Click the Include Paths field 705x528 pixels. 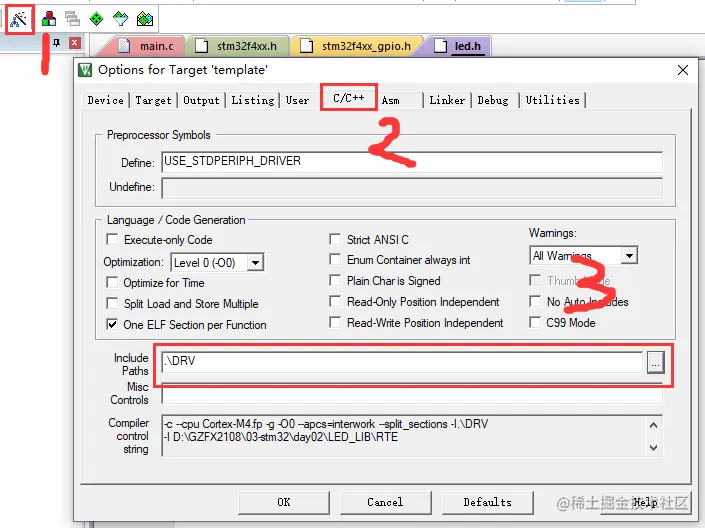(x=402, y=362)
